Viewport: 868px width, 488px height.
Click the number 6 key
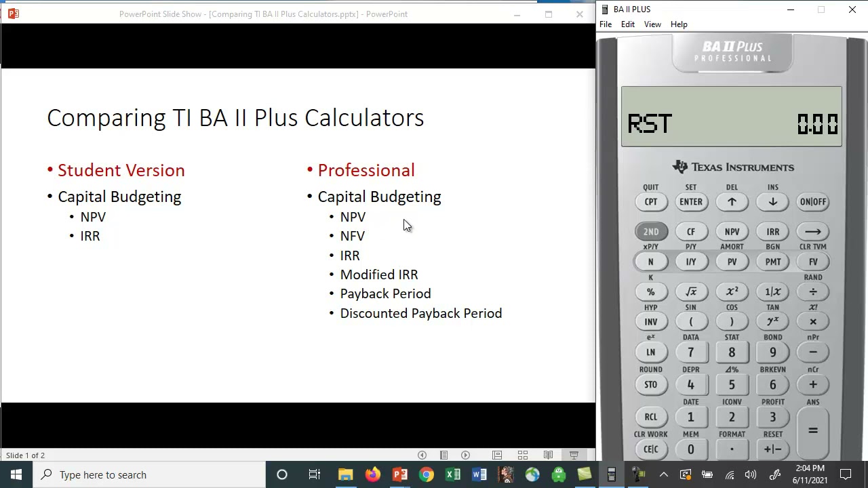(772, 385)
